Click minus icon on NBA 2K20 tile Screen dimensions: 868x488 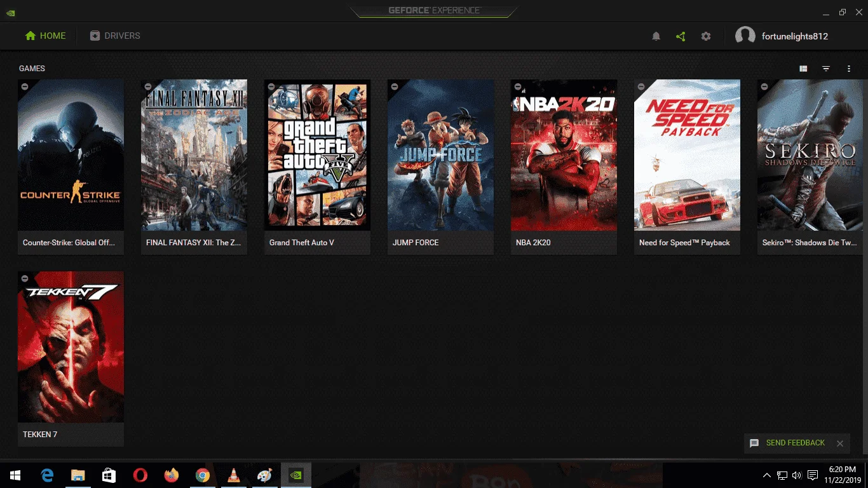[517, 86]
